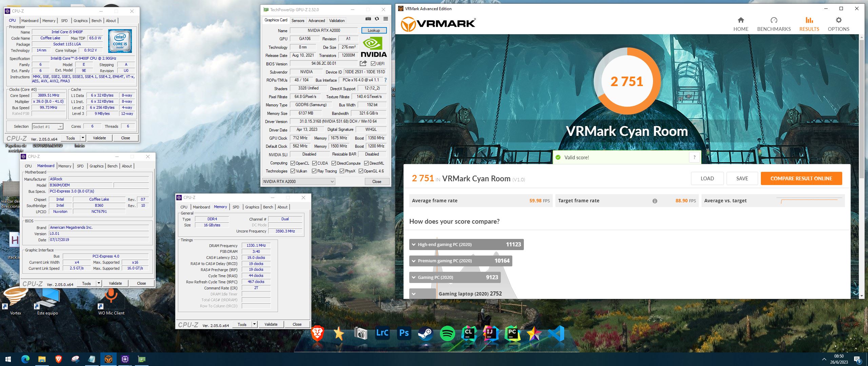
Task: Open VRMark OPTIONS gear
Action: (x=839, y=24)
